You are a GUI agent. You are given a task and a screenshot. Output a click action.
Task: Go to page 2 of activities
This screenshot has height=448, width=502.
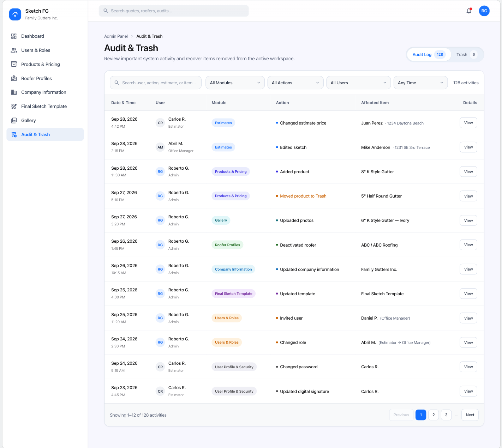pos(434,415)
